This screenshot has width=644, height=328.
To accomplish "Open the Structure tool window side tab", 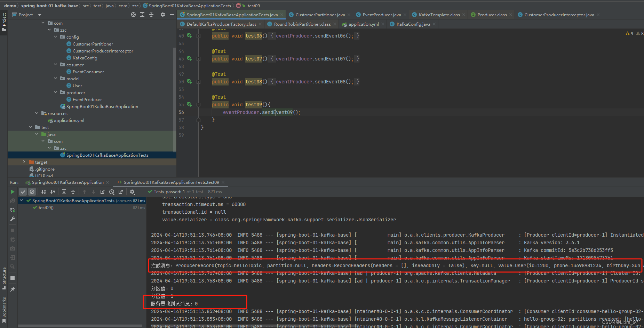I will [4, 278].
